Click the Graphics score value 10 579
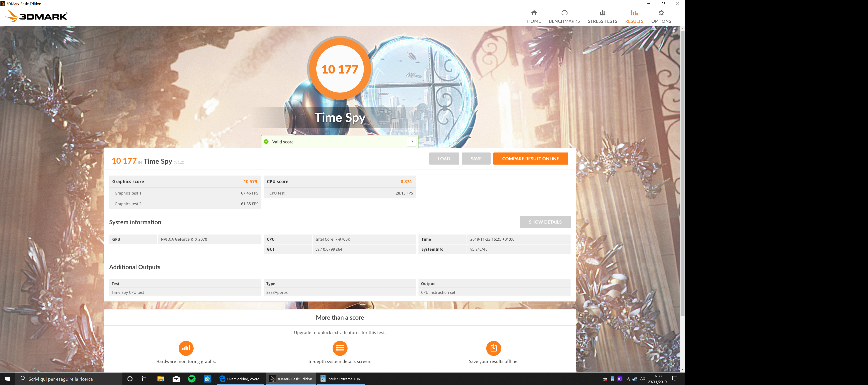Image resolution: width=868 pixels, height=385 pixels. [250, 181]
